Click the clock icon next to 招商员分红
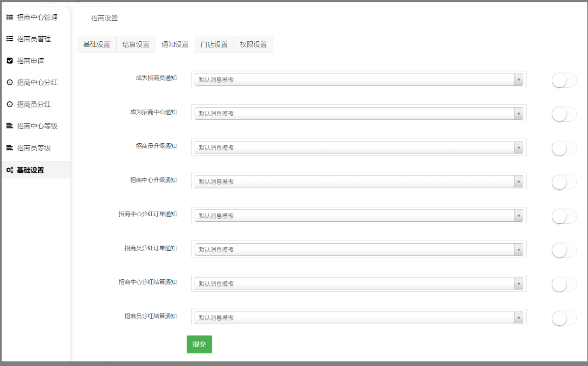The image size is (588, 366). click(10, 104)
